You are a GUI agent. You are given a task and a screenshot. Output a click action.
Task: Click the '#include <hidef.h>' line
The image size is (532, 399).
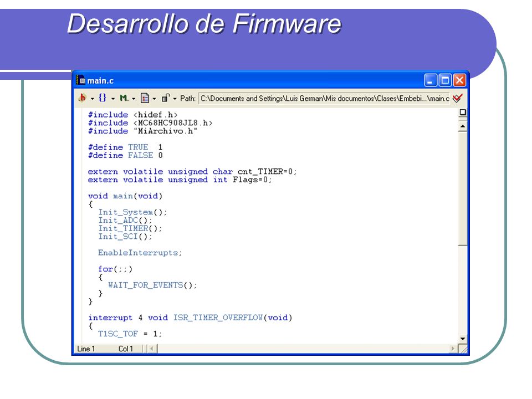click(x=132, y=115)
